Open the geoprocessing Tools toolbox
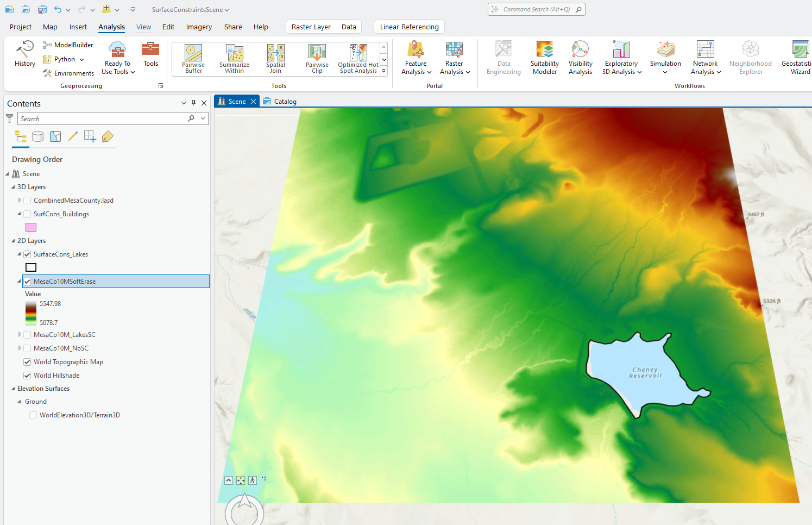The height and width of the screenshot is (525, 812). (150, 54)
